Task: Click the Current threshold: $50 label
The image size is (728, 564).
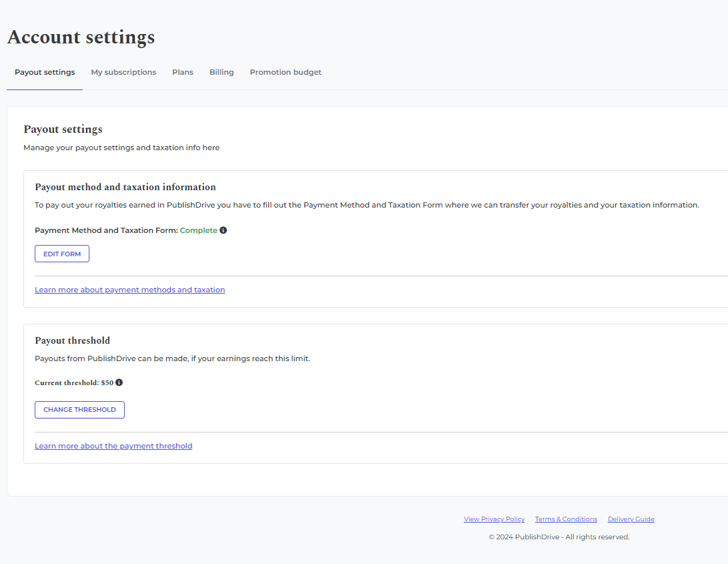Action: (73, 382)
